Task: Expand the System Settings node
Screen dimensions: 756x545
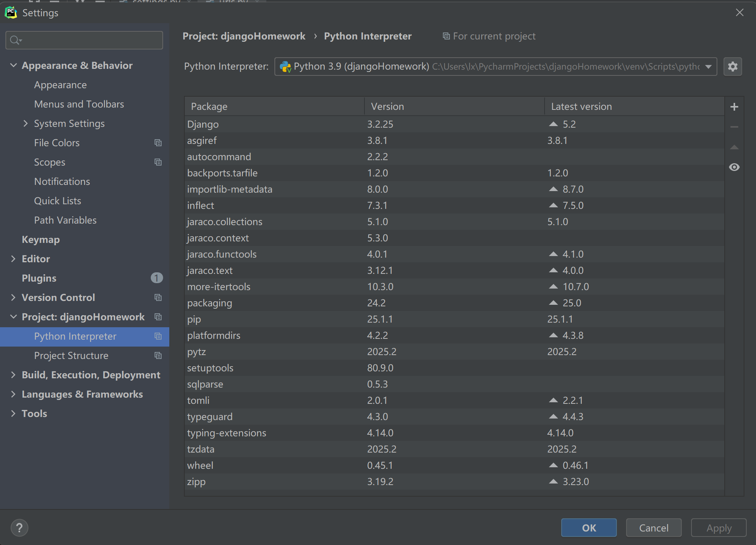Action: [26, 123]
